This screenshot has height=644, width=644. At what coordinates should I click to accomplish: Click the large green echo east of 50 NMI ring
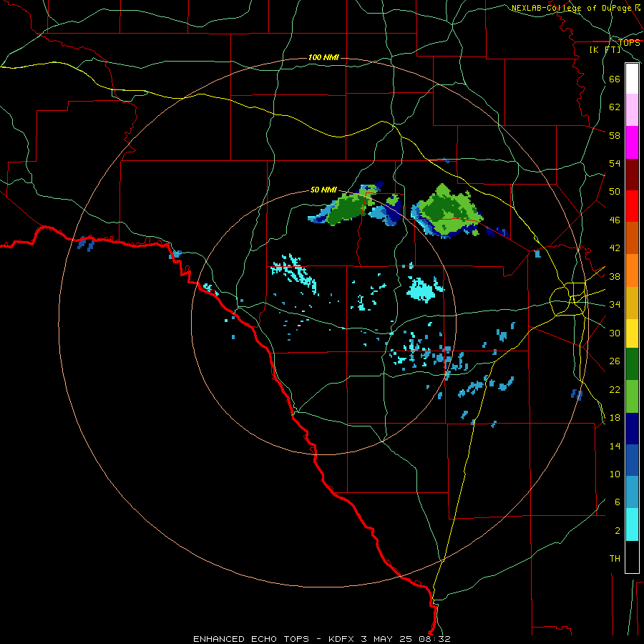point(448,211)
